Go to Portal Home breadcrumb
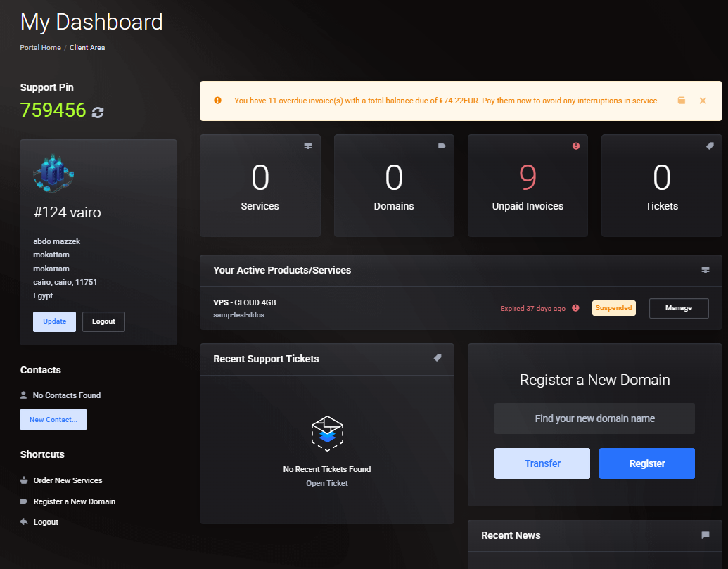728x569 pixels. point(40,47)
